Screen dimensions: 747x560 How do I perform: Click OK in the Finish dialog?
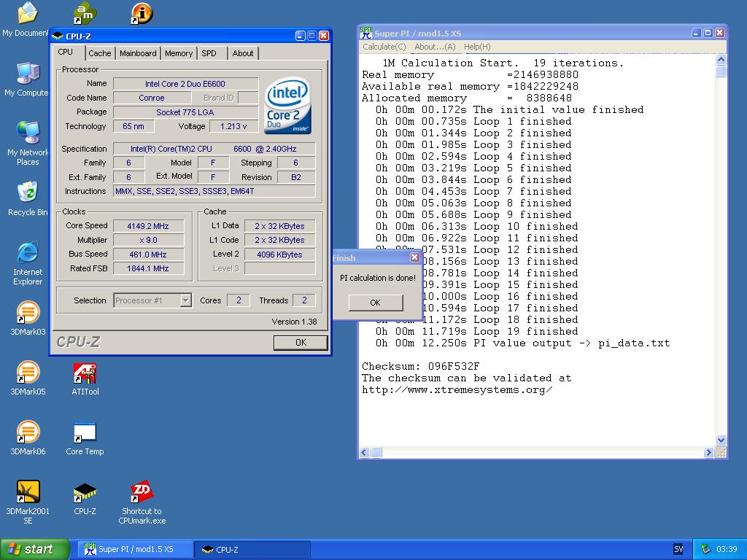pyautogui.click(x=376, y=303)
